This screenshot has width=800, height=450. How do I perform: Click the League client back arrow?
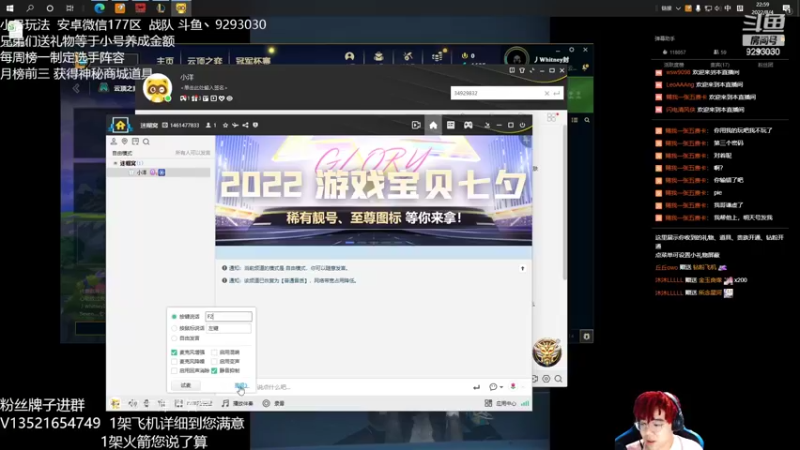pyautogui.click(x=76, y=88)
